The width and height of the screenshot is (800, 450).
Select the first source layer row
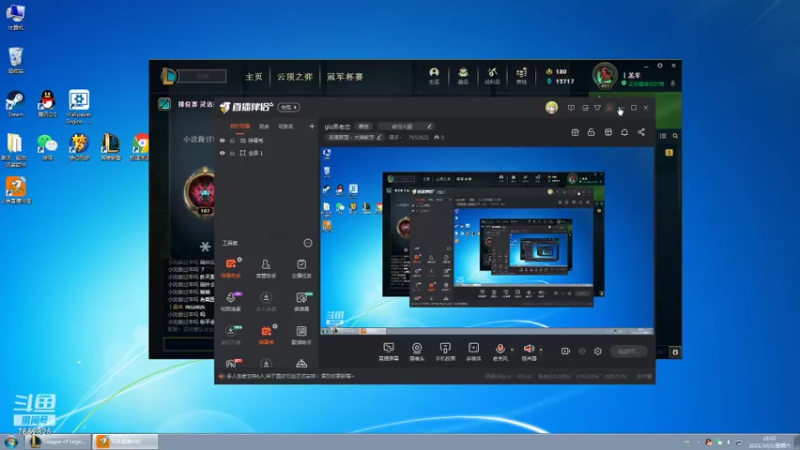(x=267, y=140)
